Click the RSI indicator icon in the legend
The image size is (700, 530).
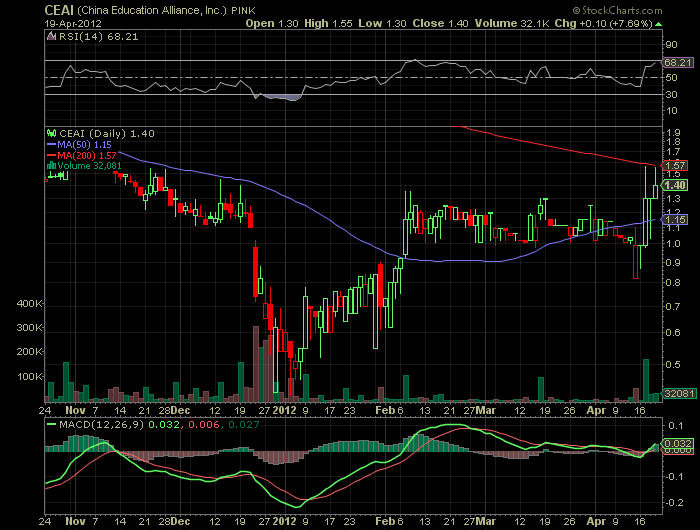point(52,37)
